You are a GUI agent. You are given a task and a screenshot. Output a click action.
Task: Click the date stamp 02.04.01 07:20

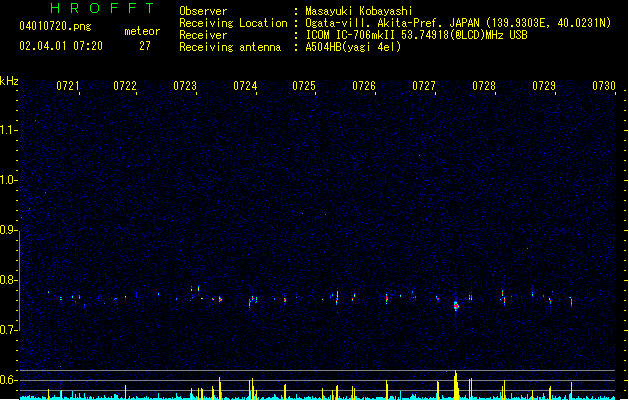61,46
